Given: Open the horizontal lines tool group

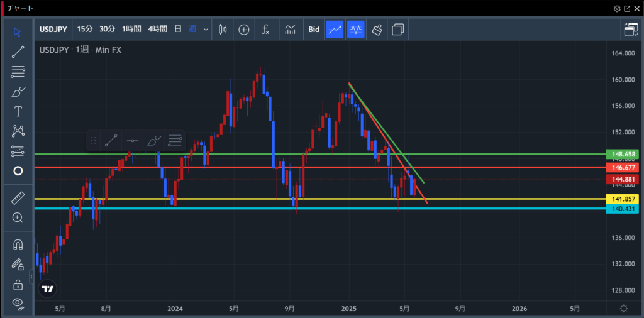Looking at the screenshot, I should pos(18,72).
